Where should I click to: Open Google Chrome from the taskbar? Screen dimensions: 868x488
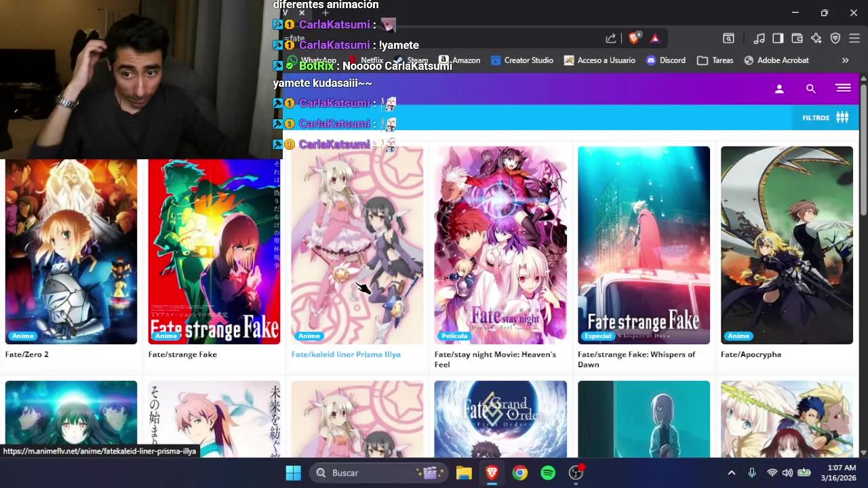[520, 472]
